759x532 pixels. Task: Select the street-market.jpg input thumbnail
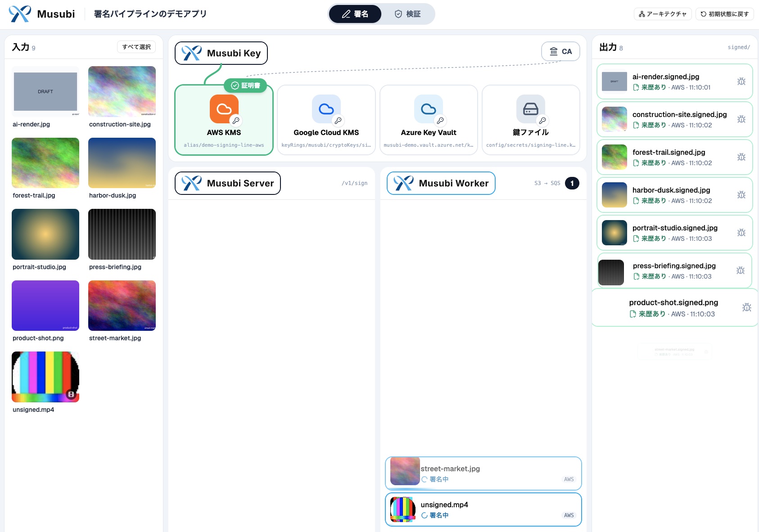122,306
